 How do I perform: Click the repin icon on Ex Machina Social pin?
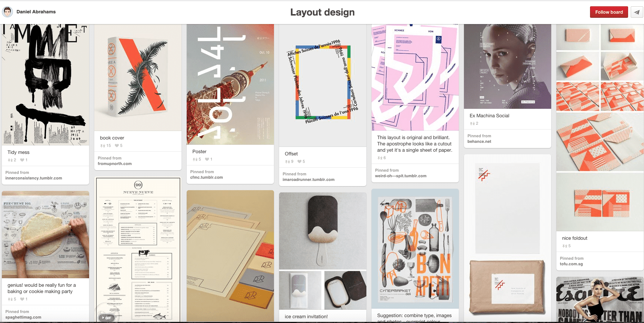tap(472, 124)
